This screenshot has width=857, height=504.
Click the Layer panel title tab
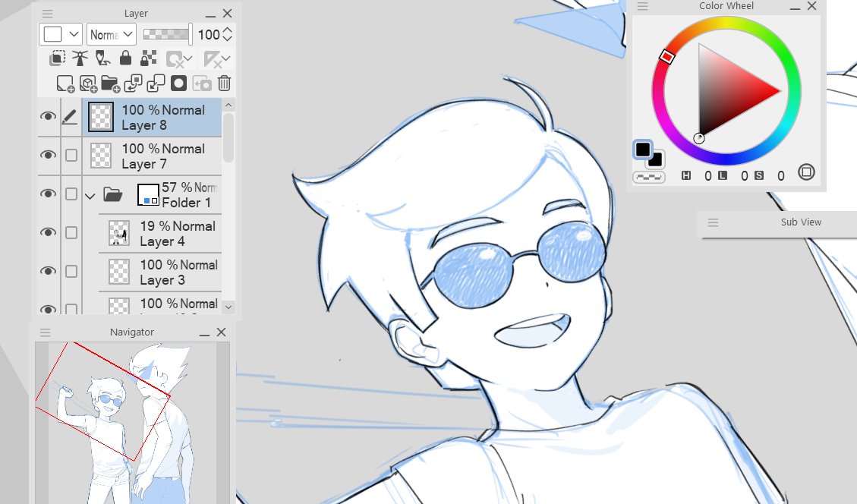[136, 14]
